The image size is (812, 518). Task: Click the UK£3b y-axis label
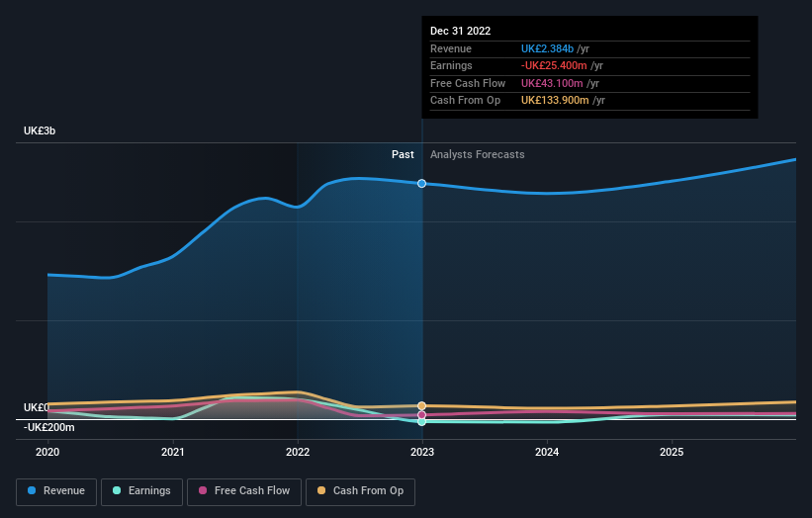click(x=40, y=130)
